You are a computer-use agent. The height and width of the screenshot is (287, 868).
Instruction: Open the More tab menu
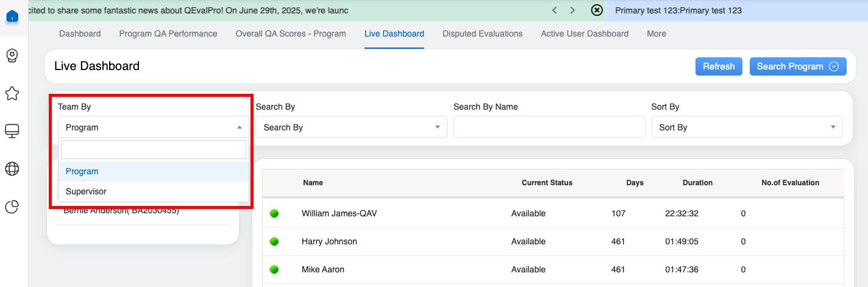656,34
